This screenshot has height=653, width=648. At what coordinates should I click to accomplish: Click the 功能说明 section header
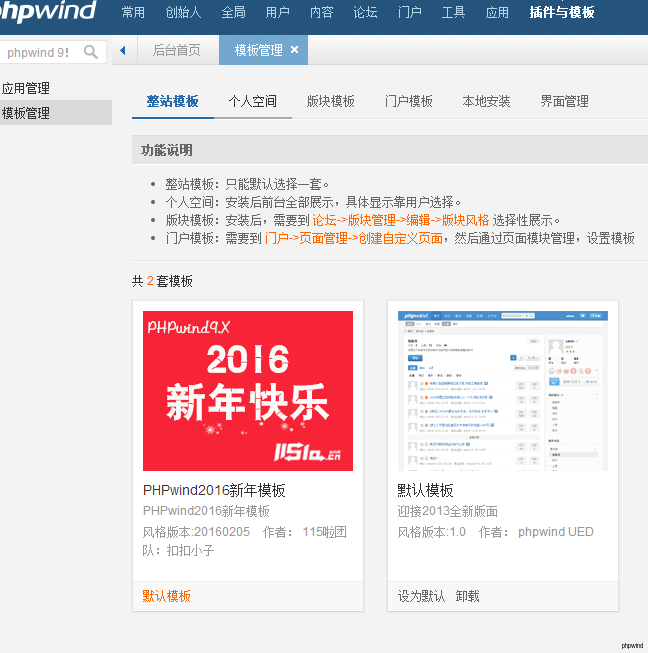167,150
